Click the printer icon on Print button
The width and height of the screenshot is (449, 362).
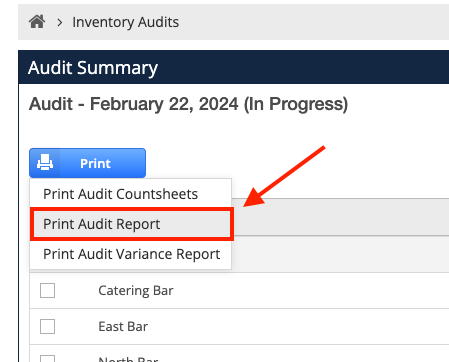coord(45,163)
